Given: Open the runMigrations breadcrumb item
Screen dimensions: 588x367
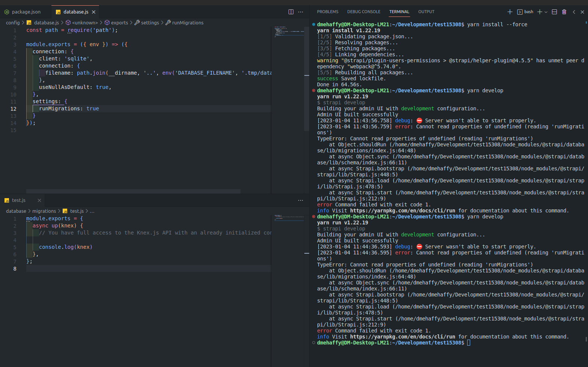Looking at the screenshot, I should click(x=188, y=23).
